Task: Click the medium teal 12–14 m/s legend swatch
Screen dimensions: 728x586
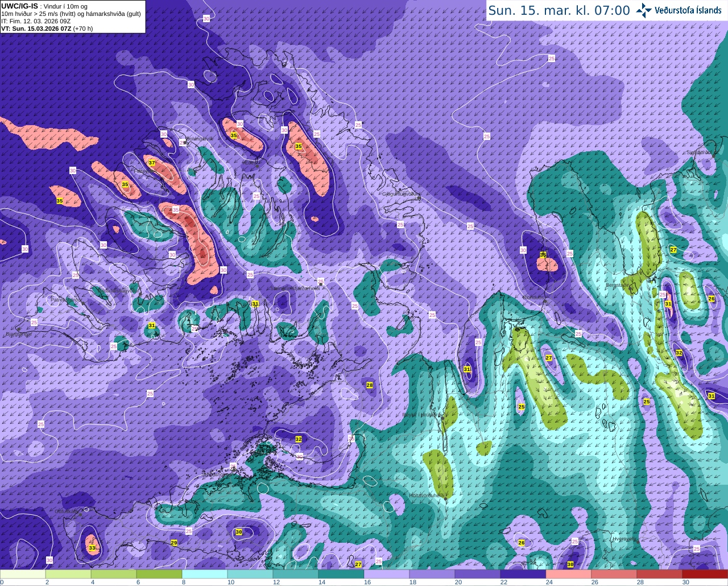Action: click(296, 574)
